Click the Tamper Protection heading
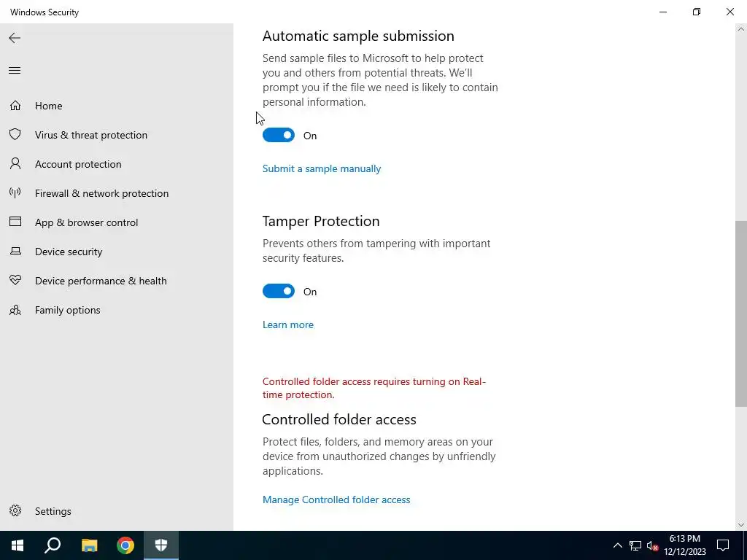 tap(321, 221)
